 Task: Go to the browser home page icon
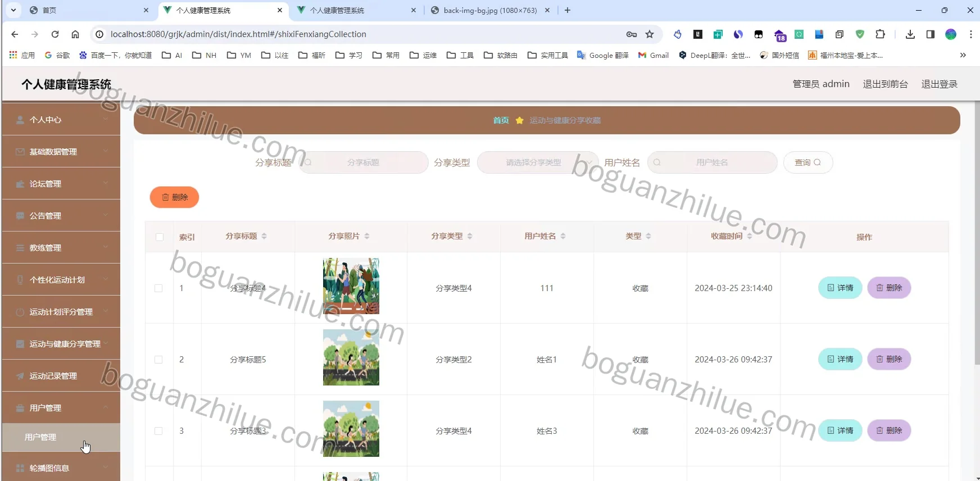[75, 34]
